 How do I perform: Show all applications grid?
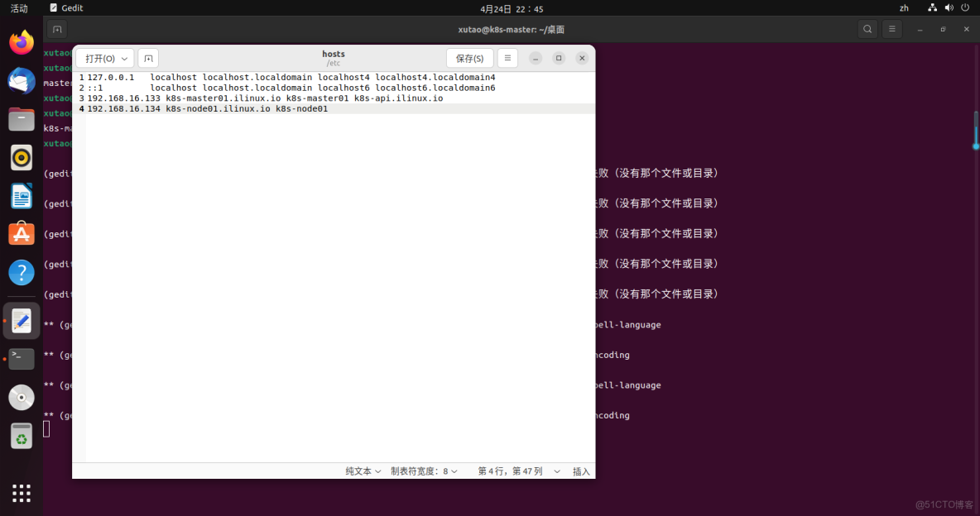22,493
